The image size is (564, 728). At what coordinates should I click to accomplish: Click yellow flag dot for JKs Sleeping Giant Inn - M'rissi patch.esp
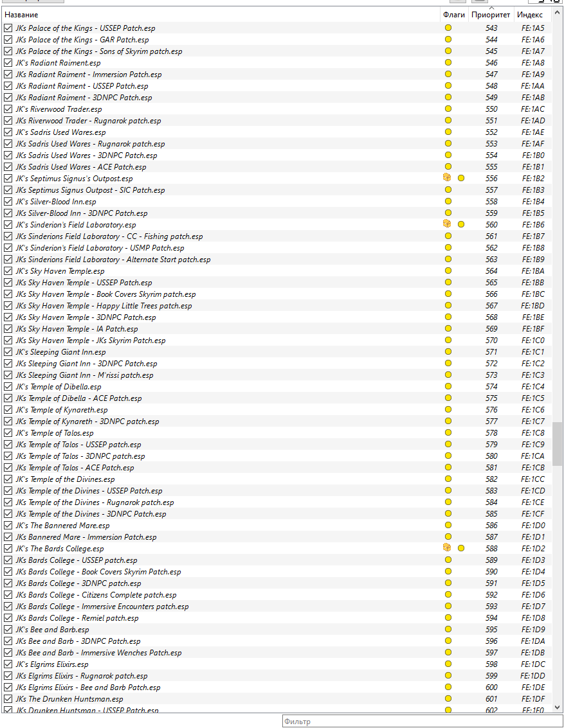point(448,375)
